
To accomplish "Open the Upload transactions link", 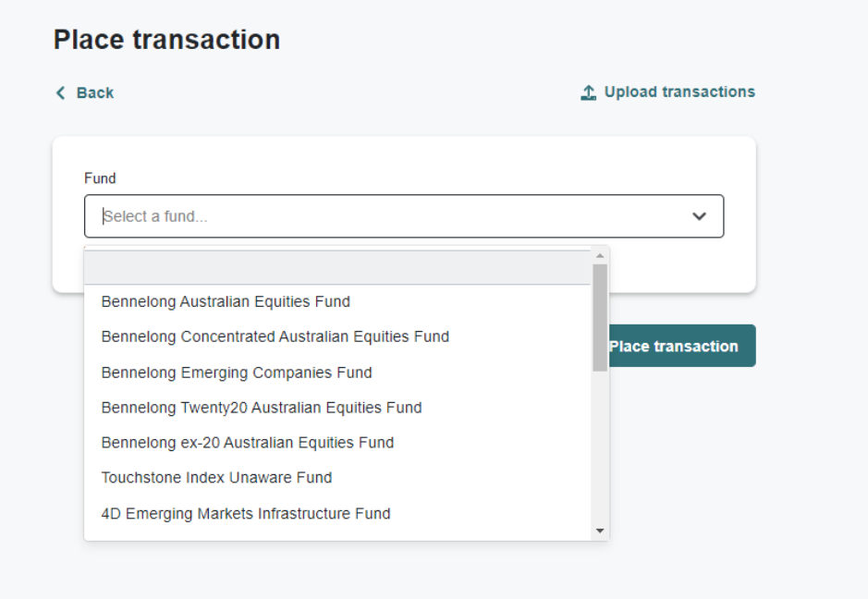I will point(679,92).
